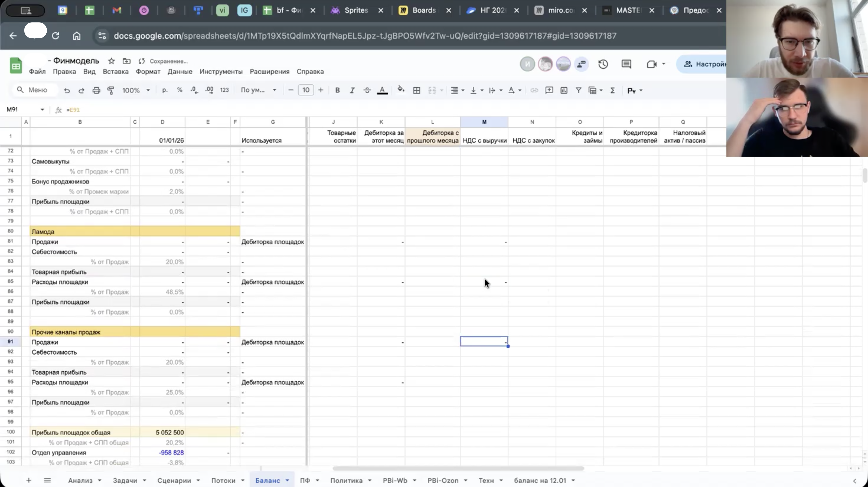Image resolution: width=868 pixels, height=487 pixels.
Task: Open the Формат menu
Action: pos(148,72)
